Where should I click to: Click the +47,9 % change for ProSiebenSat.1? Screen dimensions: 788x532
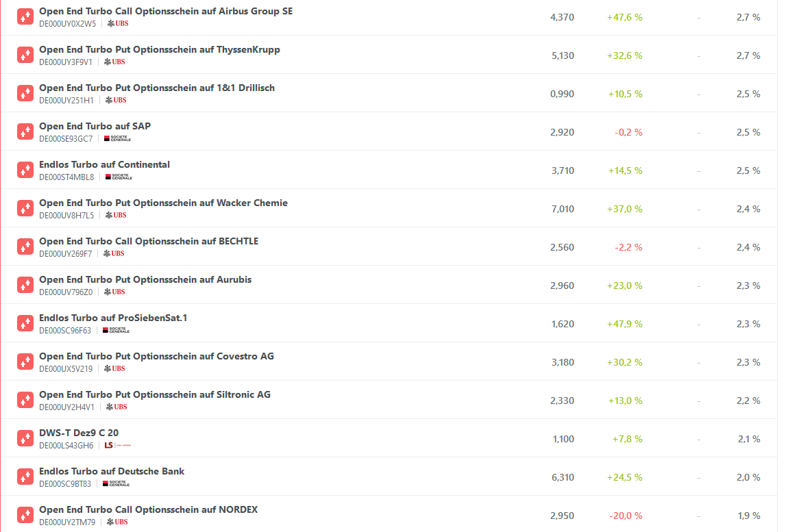click(624, 324)
